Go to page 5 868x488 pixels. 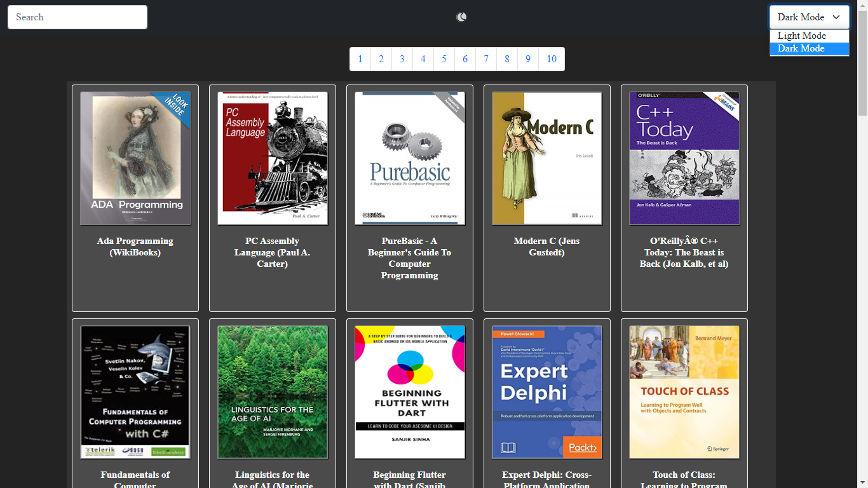[444, 59]
